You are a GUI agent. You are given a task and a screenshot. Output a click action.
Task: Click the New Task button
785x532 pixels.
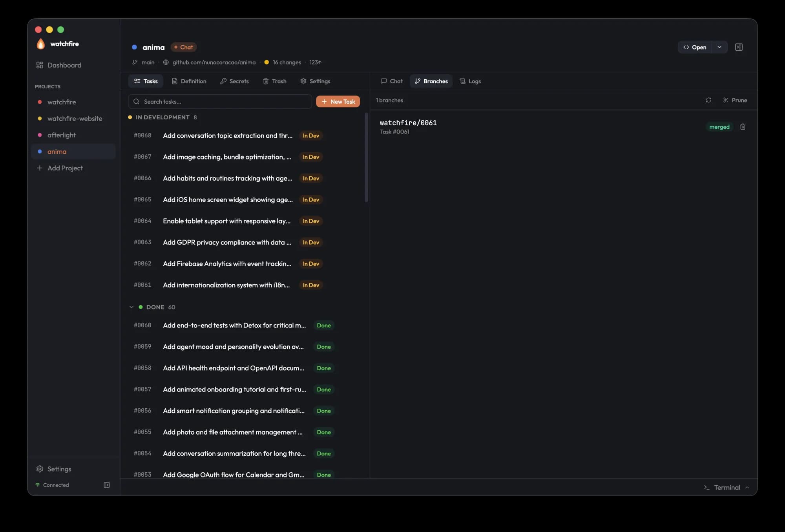click(x=338, y=101)
